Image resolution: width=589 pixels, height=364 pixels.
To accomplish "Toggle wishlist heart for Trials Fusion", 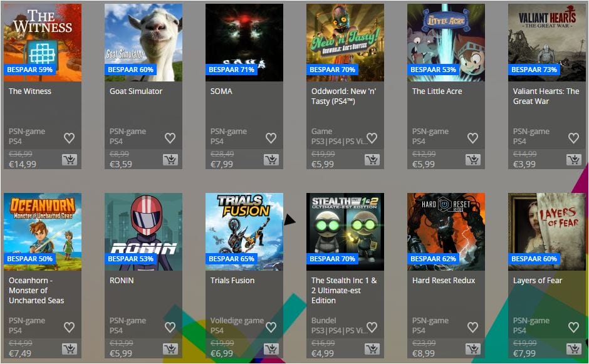I will [271, 328].
